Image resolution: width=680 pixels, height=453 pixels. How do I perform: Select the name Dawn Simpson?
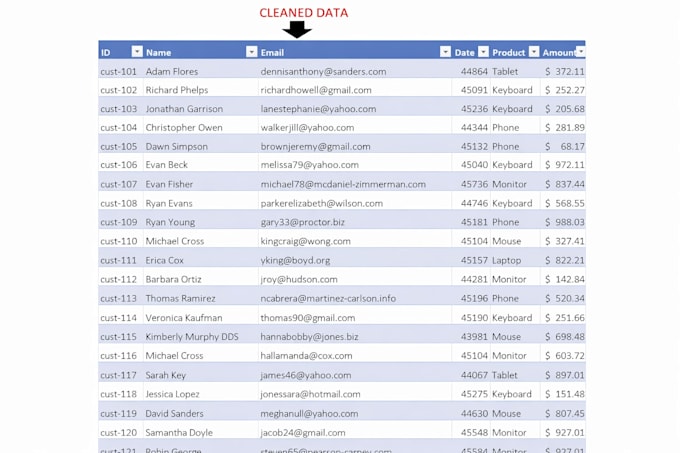177,147
